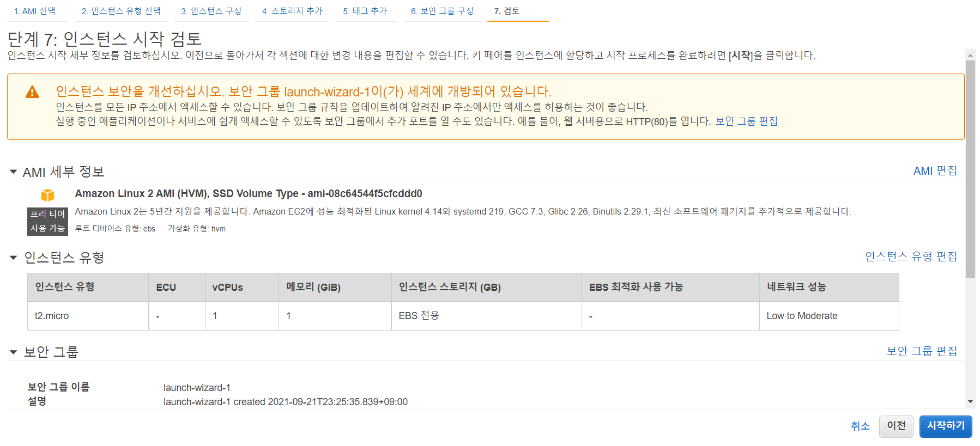Click the ECU column header

click(177, 288)
